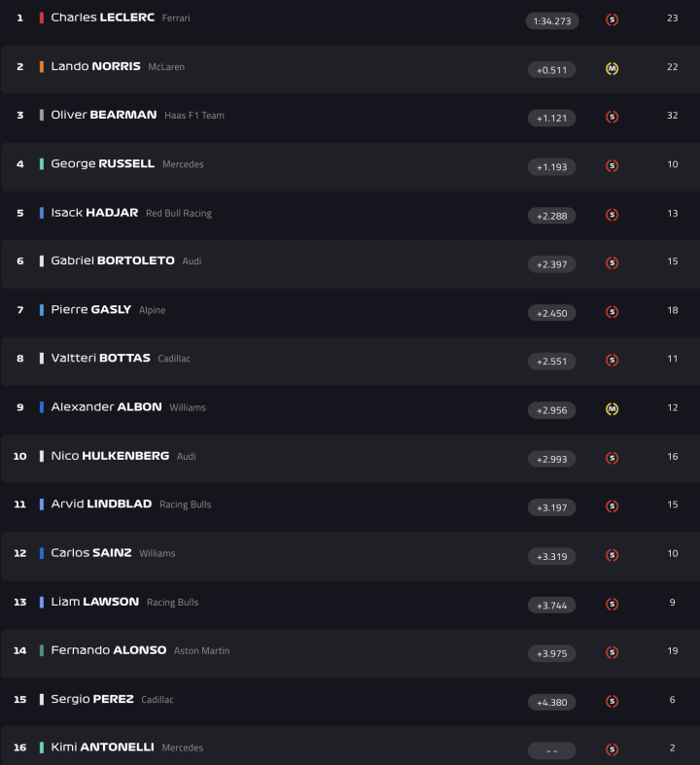Viewport: 700px width, 765px height.
Task: Click Bearman's lap count of 32
Action: [x=673, y=116]
